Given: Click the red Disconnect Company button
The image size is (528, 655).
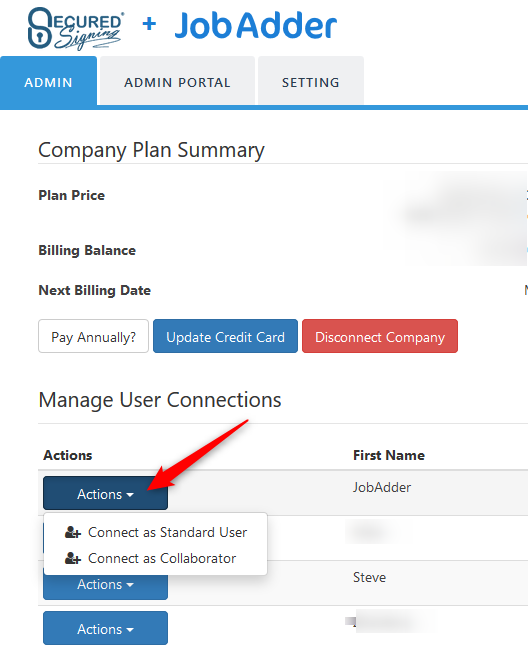Looking at the screenshot, I should [x=380, y=336].
